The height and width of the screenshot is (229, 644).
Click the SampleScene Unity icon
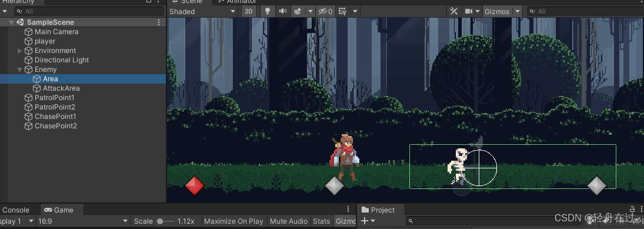(x=20, y=22)
